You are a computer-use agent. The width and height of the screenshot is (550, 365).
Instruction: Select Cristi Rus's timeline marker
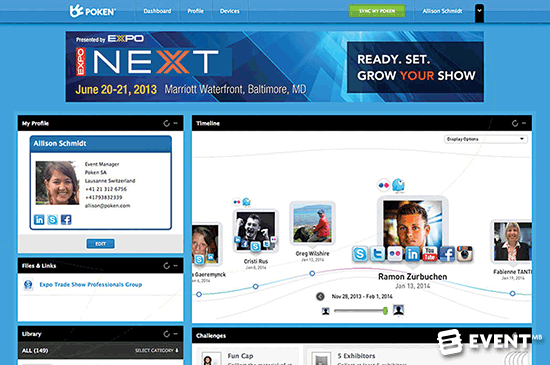pyautogui.click(x=256, y=286)
